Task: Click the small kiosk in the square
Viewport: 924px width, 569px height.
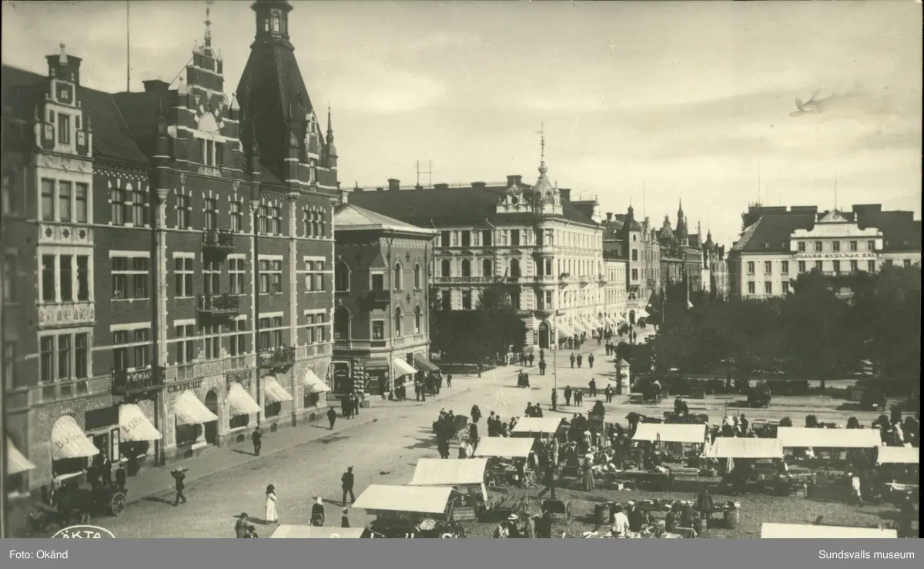Action: (622, 376)
